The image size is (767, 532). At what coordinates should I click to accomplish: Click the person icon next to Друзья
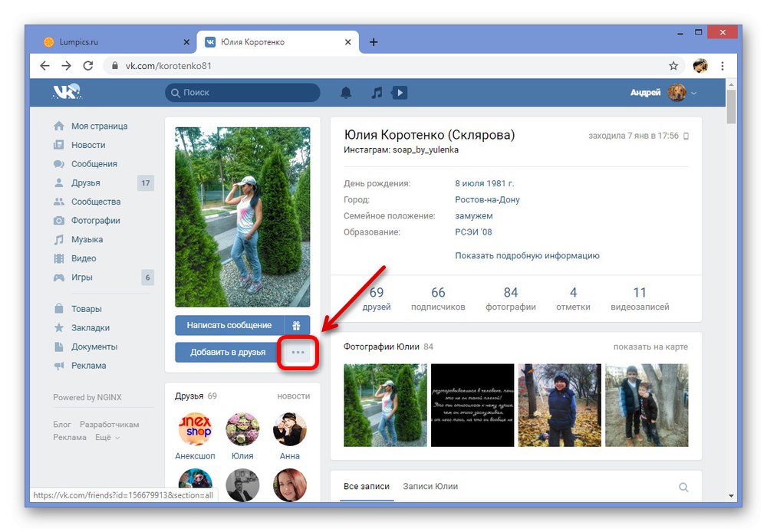(x=59, y=183)
